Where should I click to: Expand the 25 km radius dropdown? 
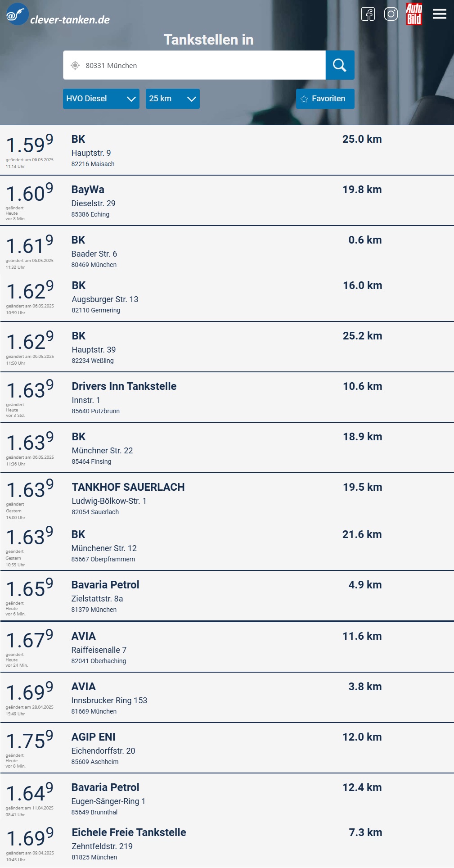[172, 99]
